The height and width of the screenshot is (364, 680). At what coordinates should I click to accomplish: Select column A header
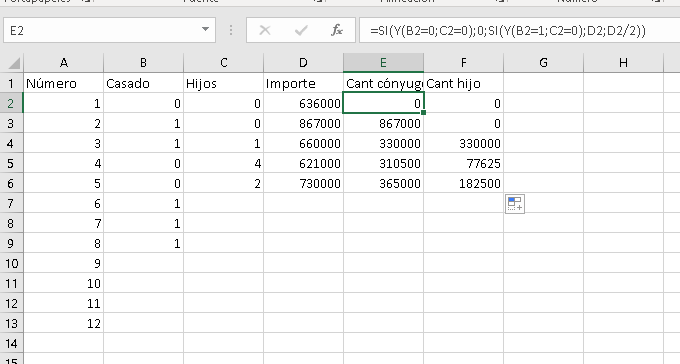point(64,63)
